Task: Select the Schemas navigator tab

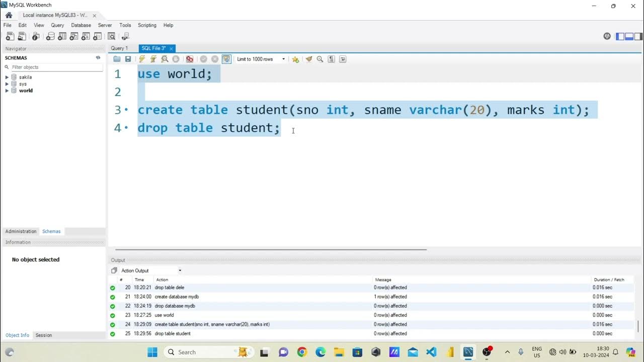Action: coord(51,231)
